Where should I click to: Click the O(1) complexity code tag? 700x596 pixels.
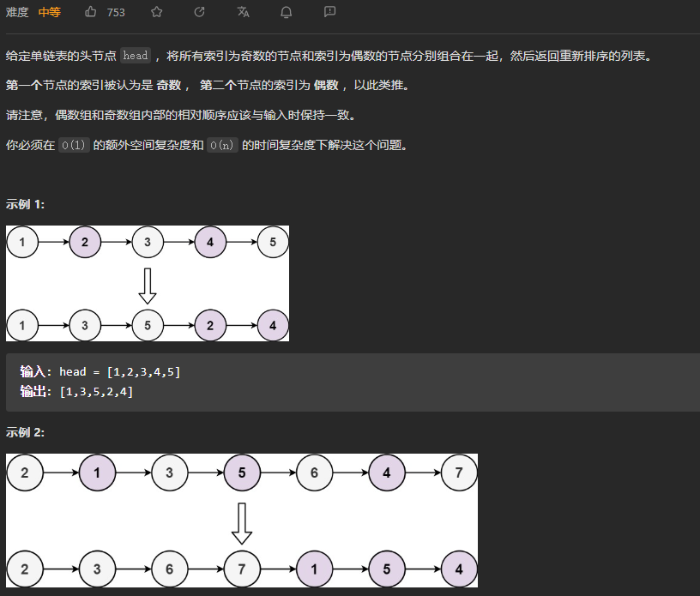tap(74, 145)
